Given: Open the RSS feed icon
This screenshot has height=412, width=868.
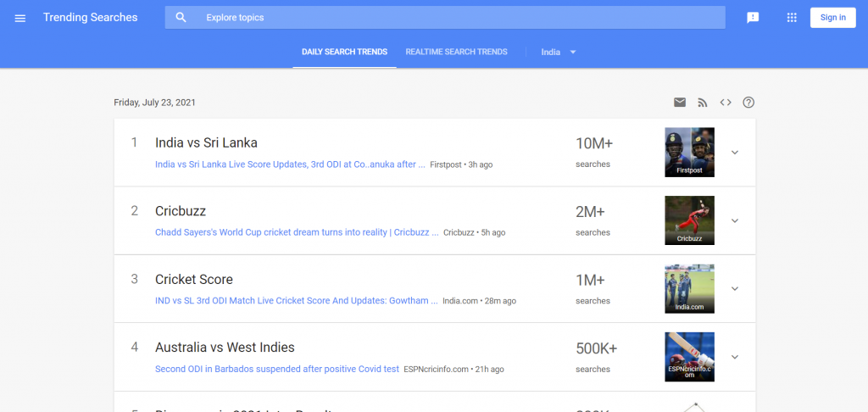Looking at the screenshot, I should point(703,103).
